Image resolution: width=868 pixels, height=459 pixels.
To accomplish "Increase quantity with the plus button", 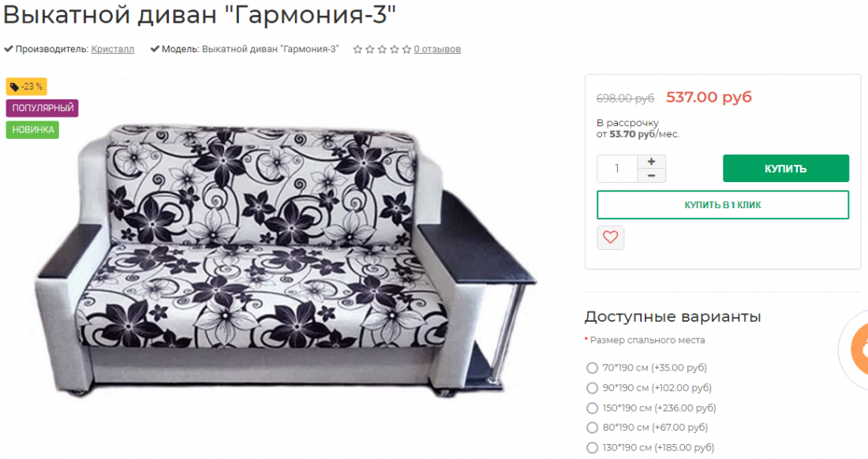I will (652, 162).
